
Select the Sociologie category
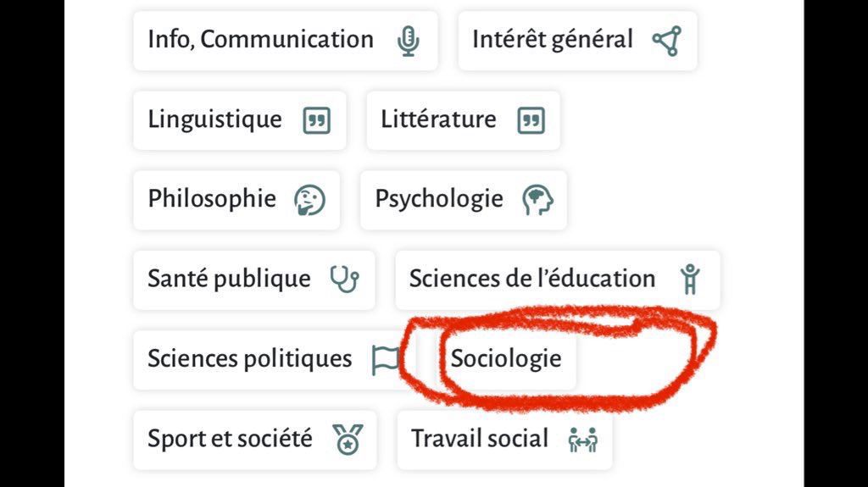coord(506,358)
